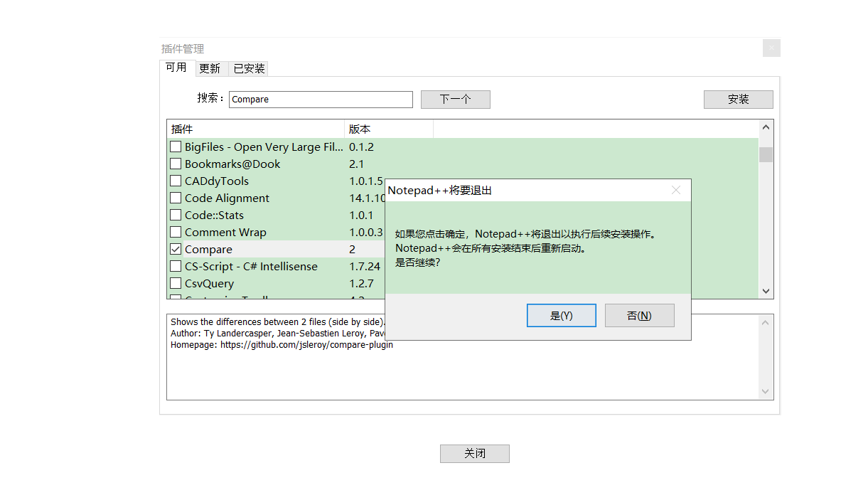
Task: Click the 版本 column header
Action: [389, 129]
